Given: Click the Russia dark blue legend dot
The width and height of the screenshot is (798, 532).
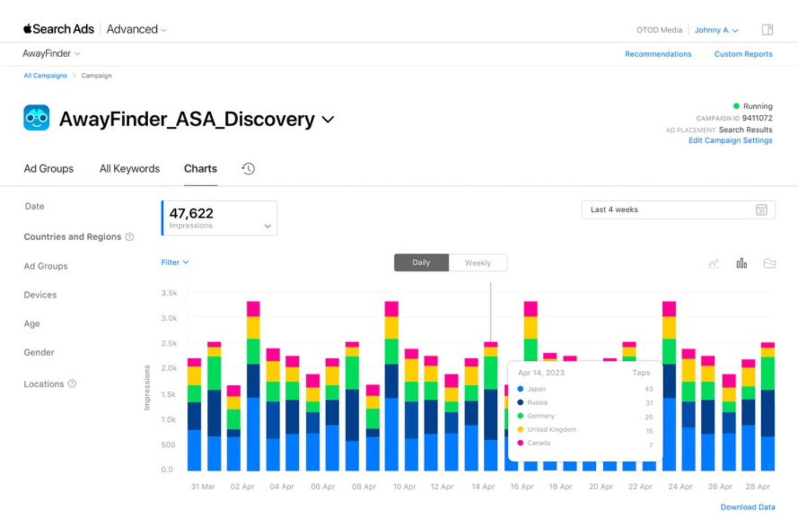Looking at the screenshot, I should (x=520, y=402).
